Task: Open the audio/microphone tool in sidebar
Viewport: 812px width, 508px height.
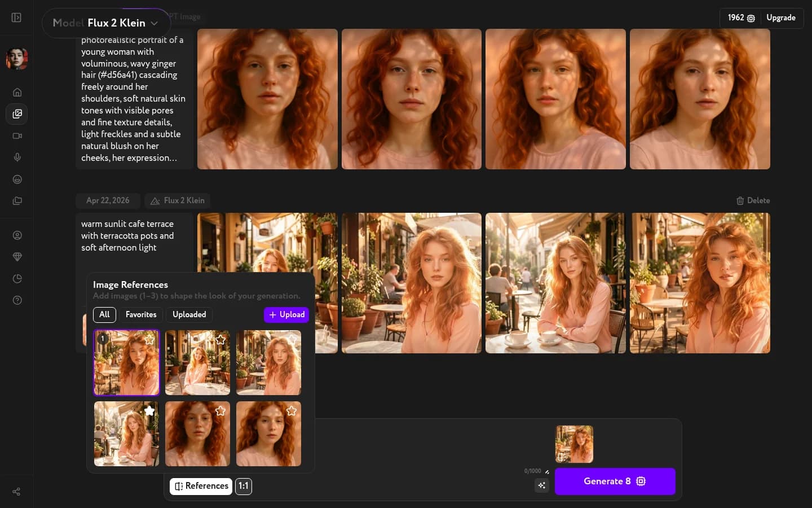Action: [17, 157]
